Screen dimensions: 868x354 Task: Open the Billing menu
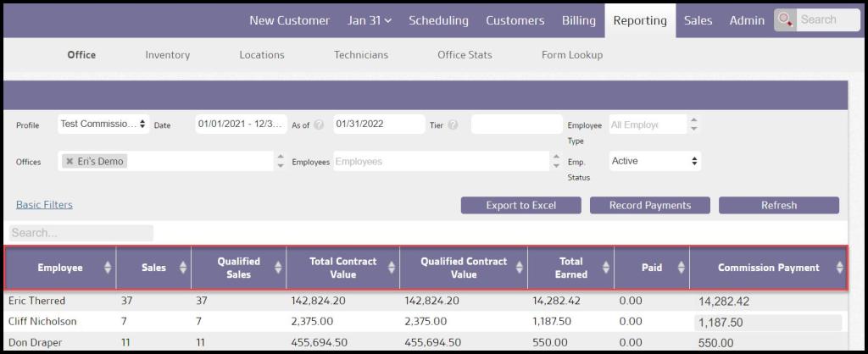pos(578,20)
